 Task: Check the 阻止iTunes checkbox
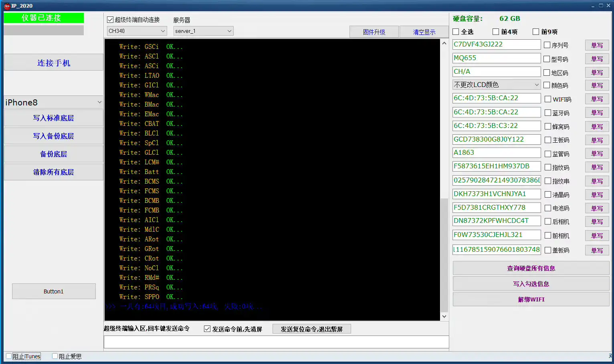(x=9, y=356)
